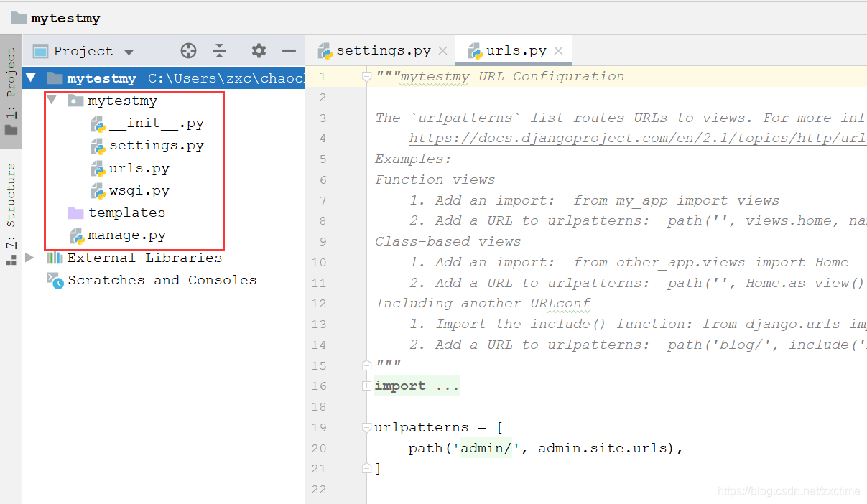Open the docs.djangoproject.com link in the docstring
Image resolution: width=867 pixels, height=504 pixels.
tap(637, 139)
